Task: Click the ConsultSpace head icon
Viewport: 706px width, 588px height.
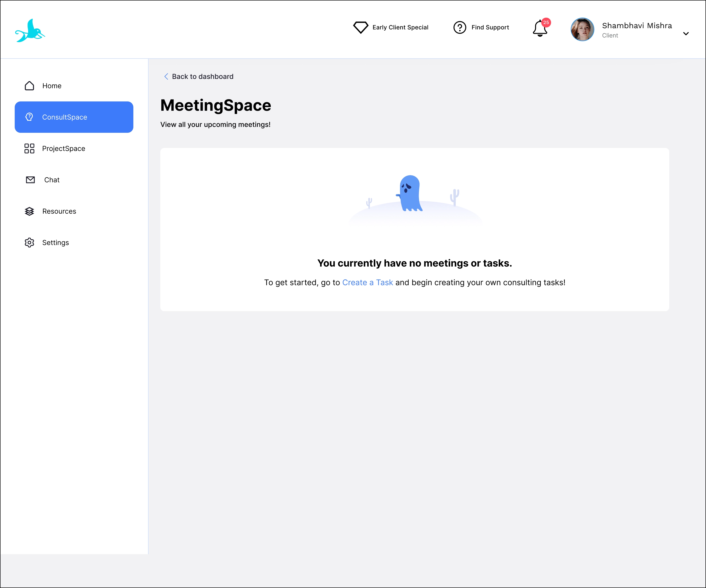Action: [30, 117]
